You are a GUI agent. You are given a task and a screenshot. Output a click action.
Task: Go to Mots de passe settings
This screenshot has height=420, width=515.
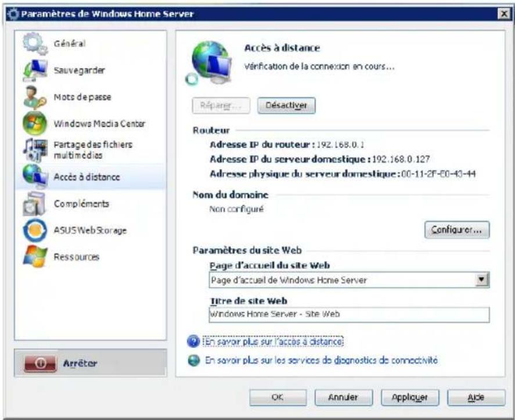click(82, 97)
